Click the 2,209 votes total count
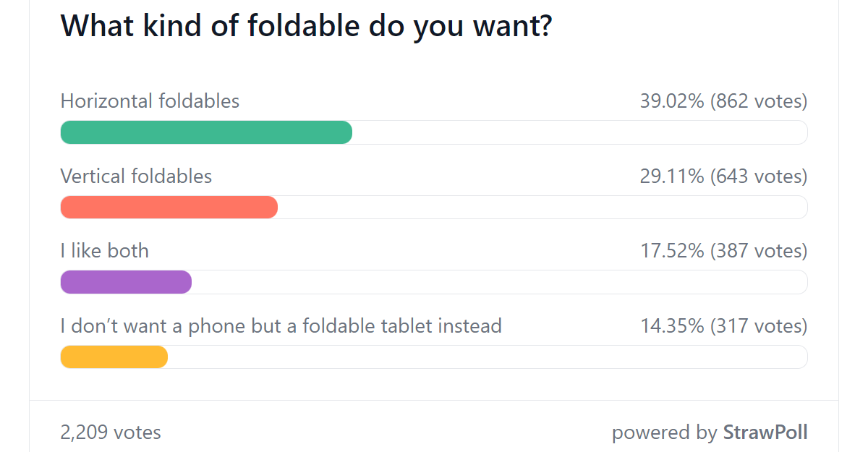Image resolution: width=868 pixels, height=452 pixels. [x=111, y=432]
